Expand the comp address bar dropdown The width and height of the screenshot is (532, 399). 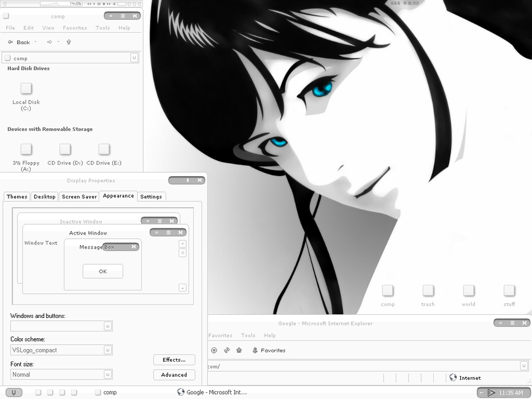click(134, 58)
